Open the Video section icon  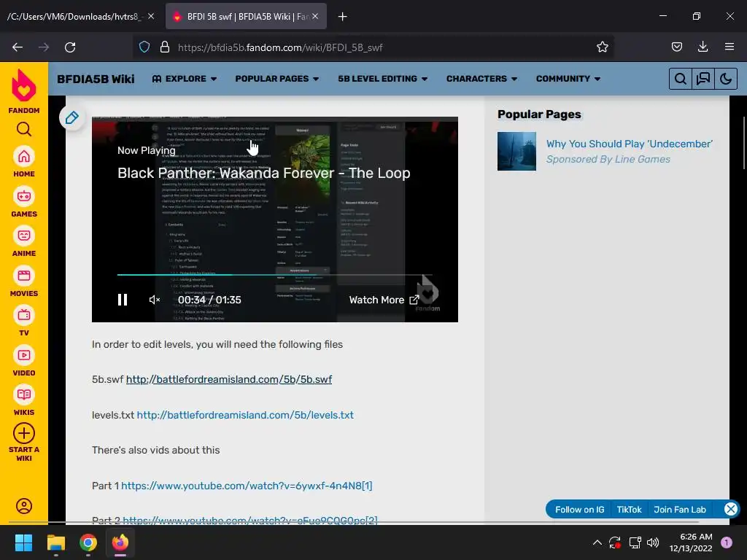[x=24, y=355]
